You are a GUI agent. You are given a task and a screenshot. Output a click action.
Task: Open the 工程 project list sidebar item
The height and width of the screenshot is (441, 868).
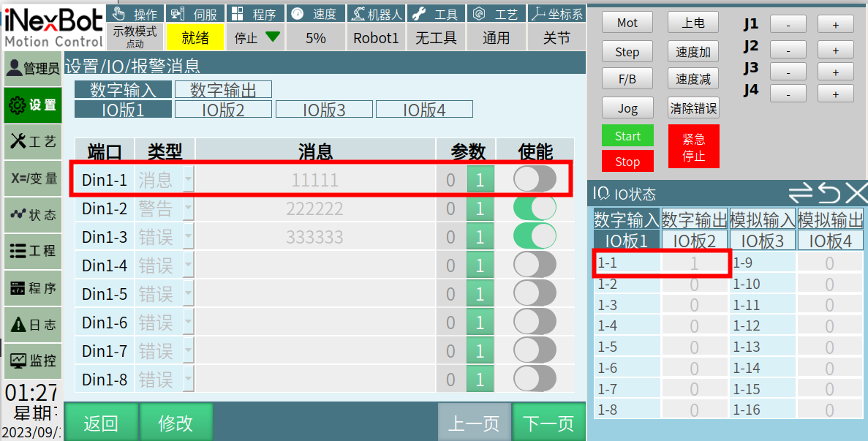[x=33, y=251]
